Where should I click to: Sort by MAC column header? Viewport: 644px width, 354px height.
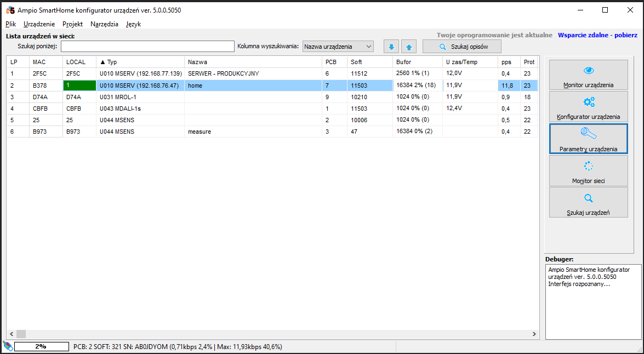(46, 62)
